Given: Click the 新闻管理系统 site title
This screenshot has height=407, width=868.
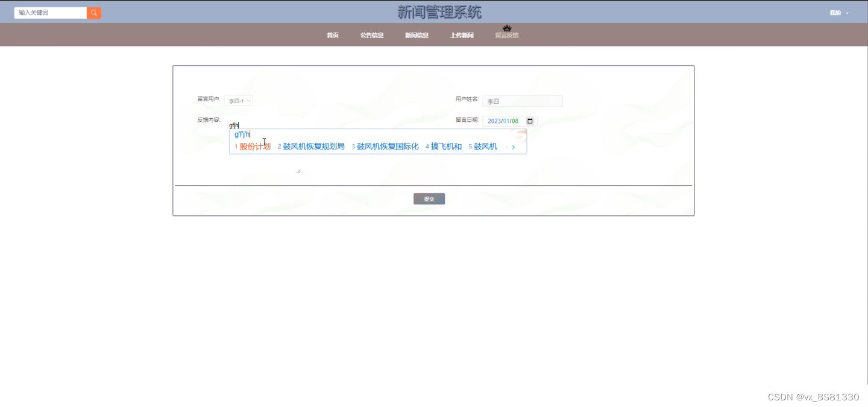Looking at the screenshot, I should coord(439,12).
